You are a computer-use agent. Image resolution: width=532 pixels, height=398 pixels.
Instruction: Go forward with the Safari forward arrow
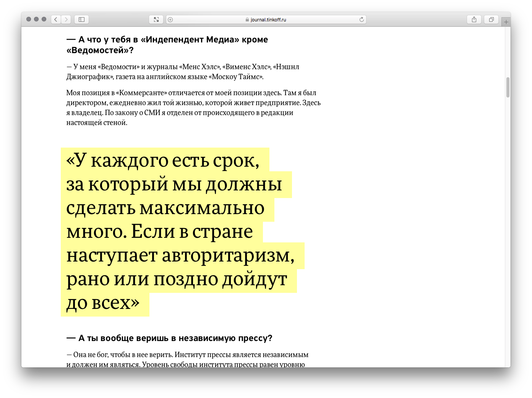coord(66,19)
